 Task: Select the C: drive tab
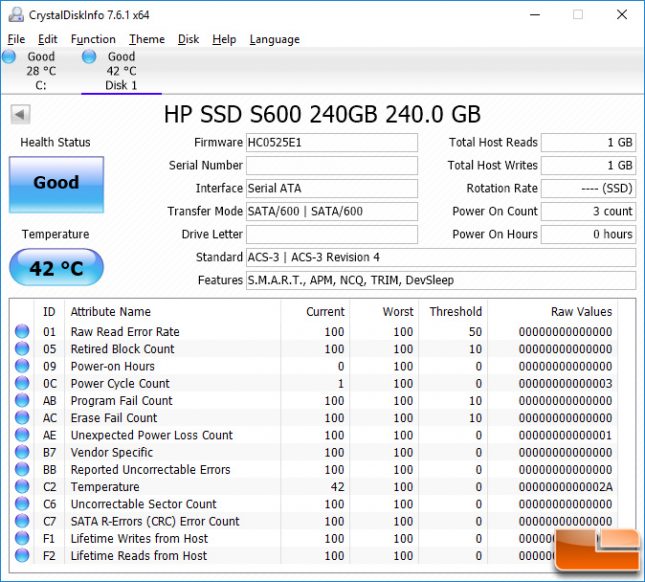(x=40, y=71)
